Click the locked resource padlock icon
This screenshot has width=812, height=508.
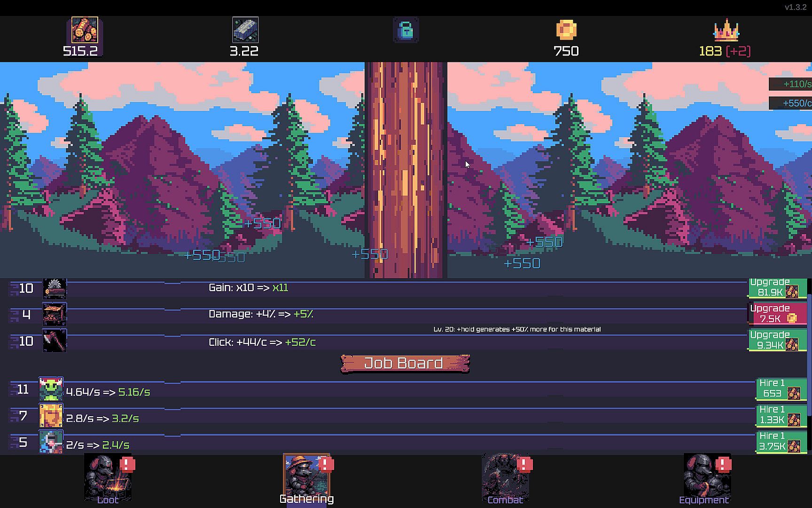pyautogui.click(x=406, y=30)
